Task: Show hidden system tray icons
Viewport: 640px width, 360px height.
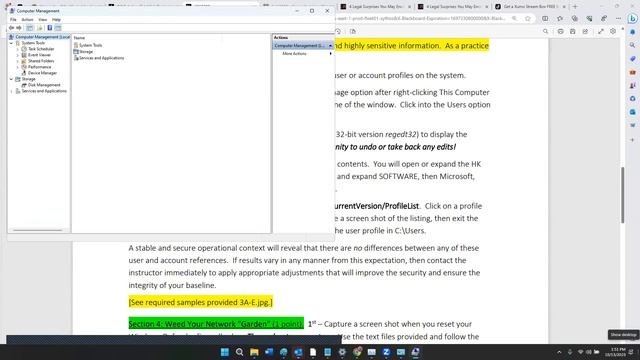Action: 559,352
